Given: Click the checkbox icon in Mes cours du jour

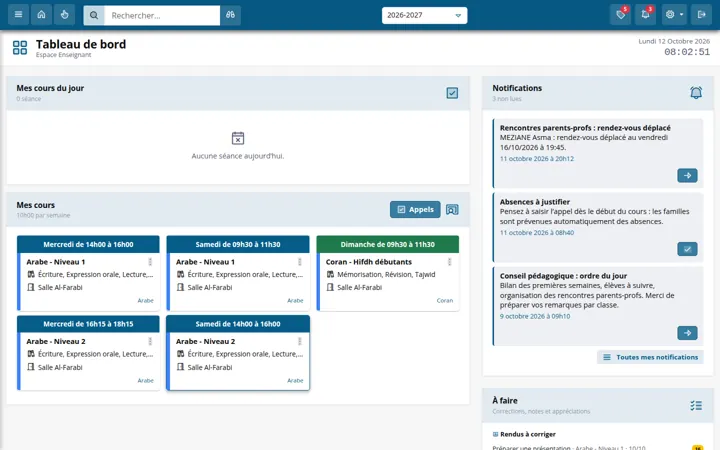Looking at the screenshot, I should [452, 93].
